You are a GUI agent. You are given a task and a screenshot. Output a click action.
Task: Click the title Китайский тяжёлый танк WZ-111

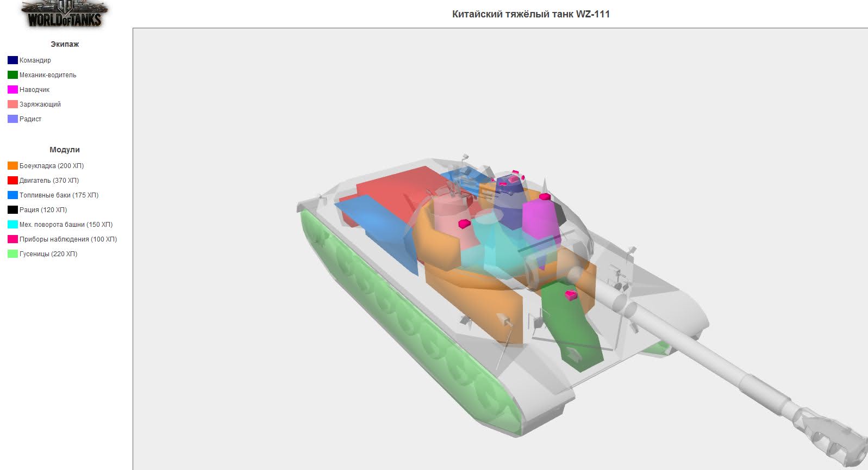[531, 14]
